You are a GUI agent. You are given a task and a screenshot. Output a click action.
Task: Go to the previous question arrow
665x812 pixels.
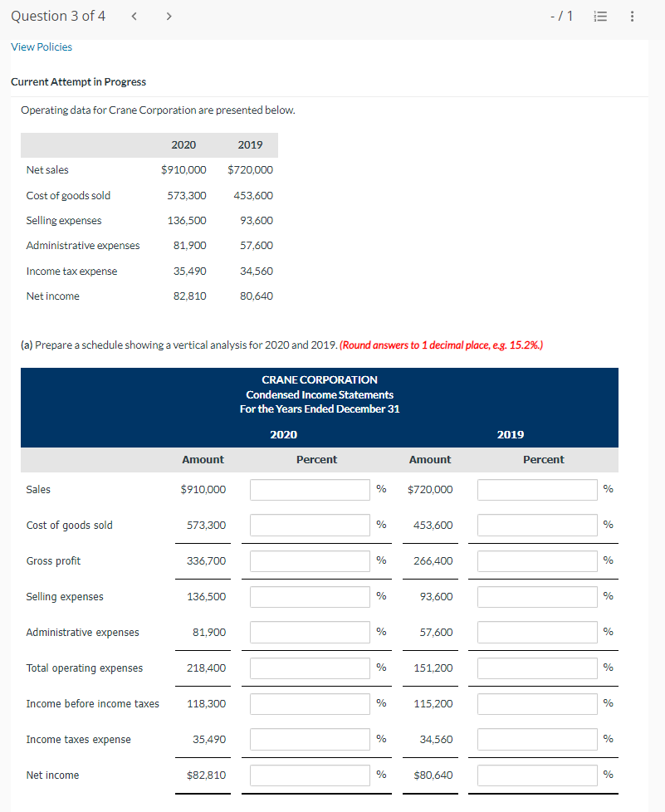point(133,15)
